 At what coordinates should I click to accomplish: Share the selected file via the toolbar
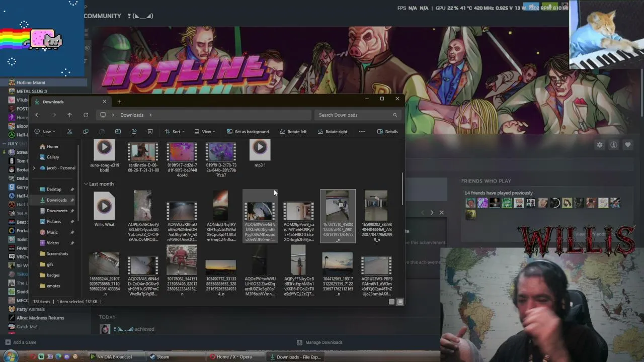134,132
